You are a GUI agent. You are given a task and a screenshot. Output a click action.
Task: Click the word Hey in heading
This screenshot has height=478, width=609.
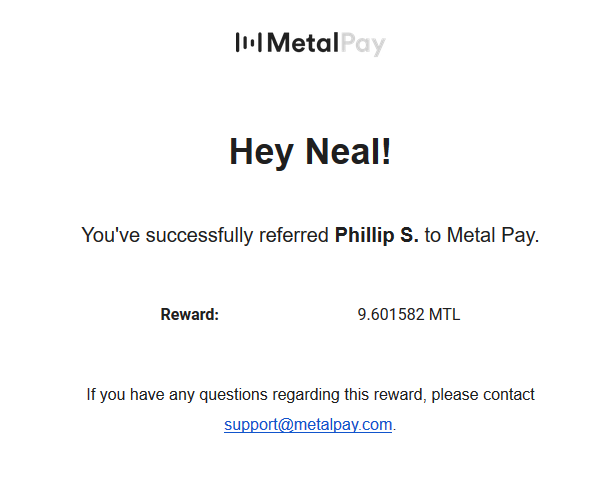pos(261,153)
